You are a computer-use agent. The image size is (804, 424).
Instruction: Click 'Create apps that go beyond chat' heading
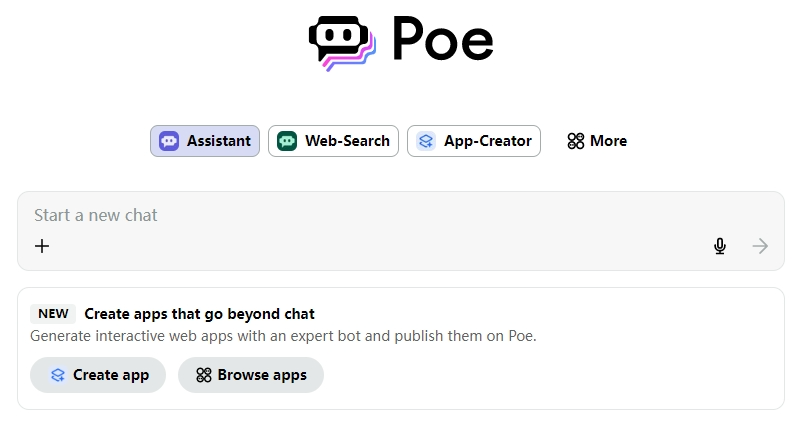click(199, 314)
